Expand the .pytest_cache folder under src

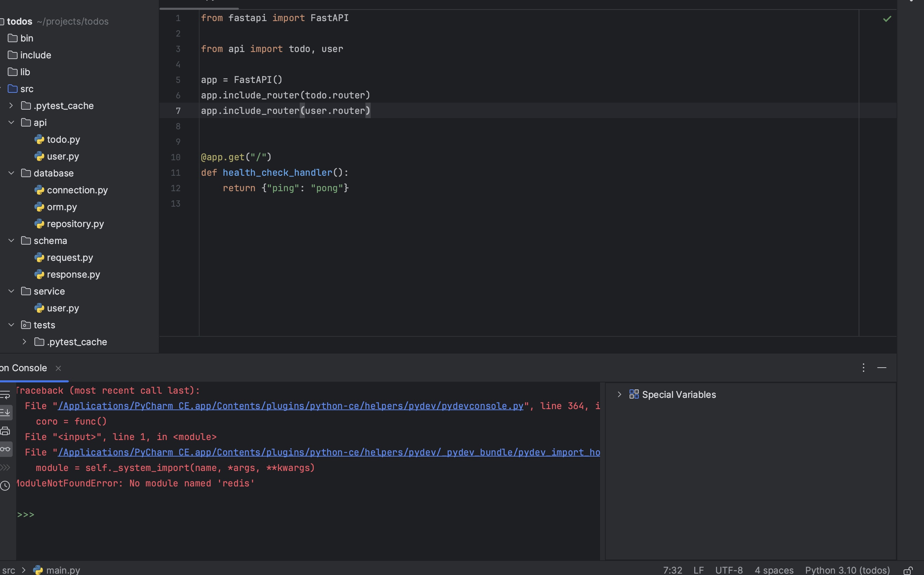click(11, 106)
